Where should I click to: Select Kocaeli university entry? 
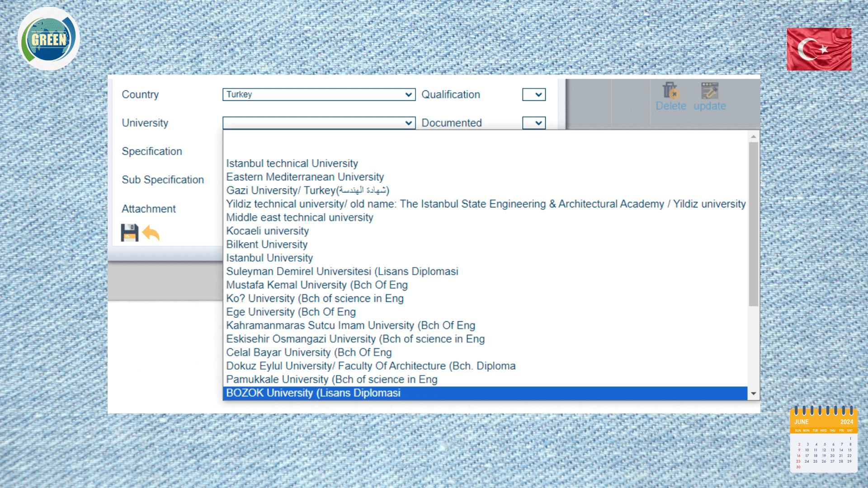tap(268, 231)
